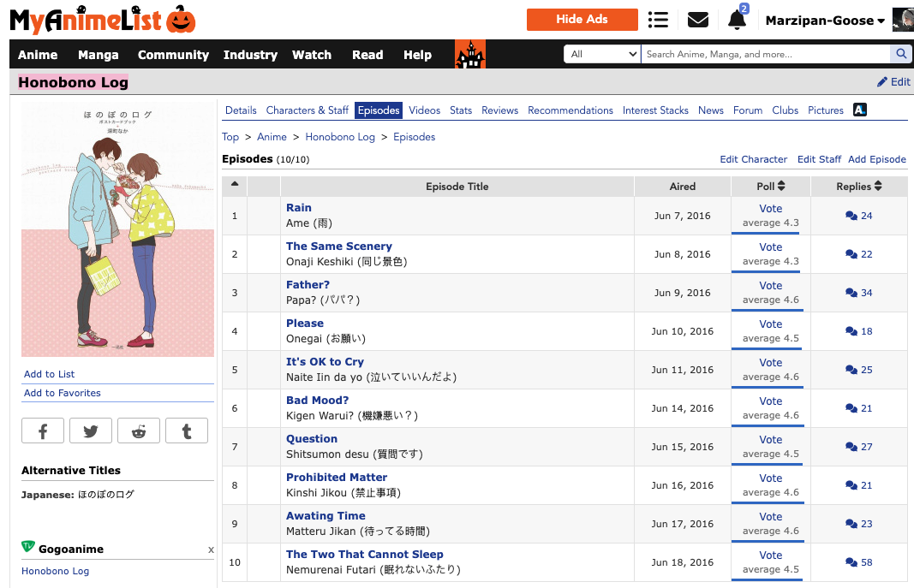The width and height of the screenshot is (914, 588).
Task: Open the list menu icon in header
Action: [658, 20]
